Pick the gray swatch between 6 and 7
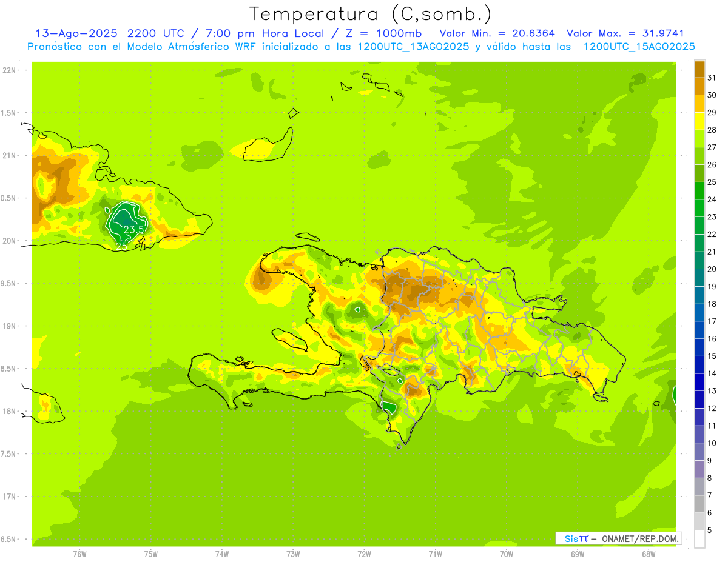This screenshot has height=562, width=728. 699,504
